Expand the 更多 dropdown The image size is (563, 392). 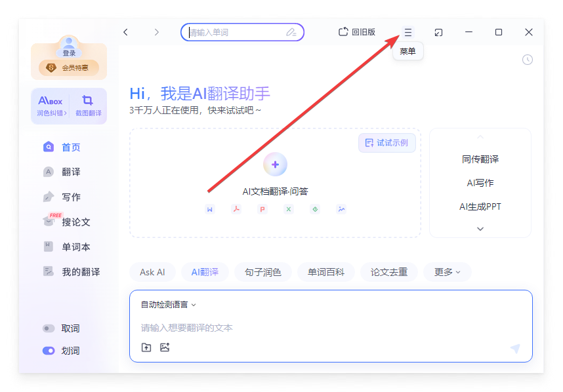(447, 272)
